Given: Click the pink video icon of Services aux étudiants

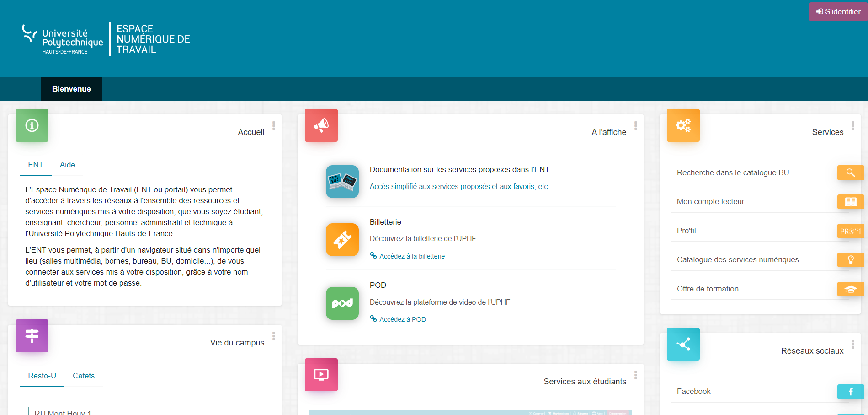Looking at the screenshot, I should pyautogui.click(x=321, y=374).
